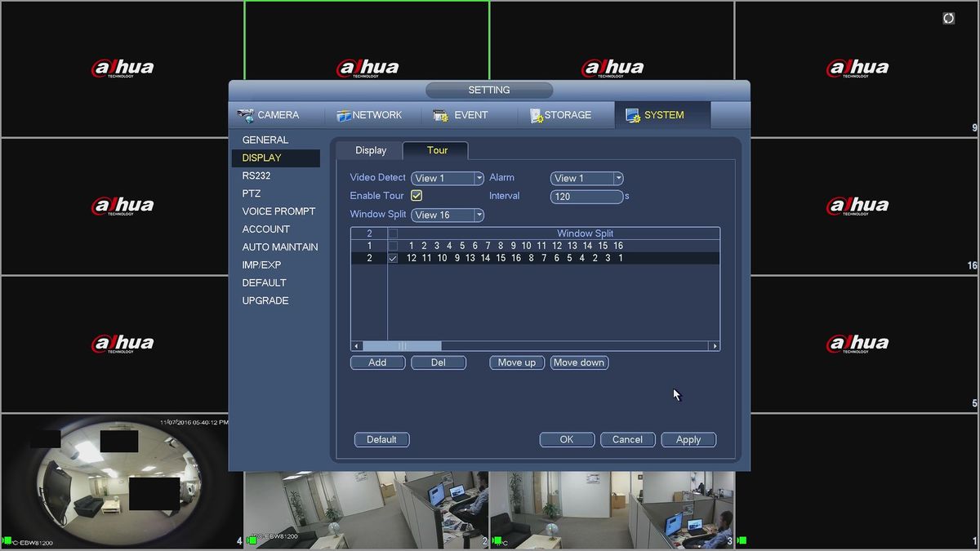Switch to the Display sub-tab

pyautogui.click(x=371, y=150)
